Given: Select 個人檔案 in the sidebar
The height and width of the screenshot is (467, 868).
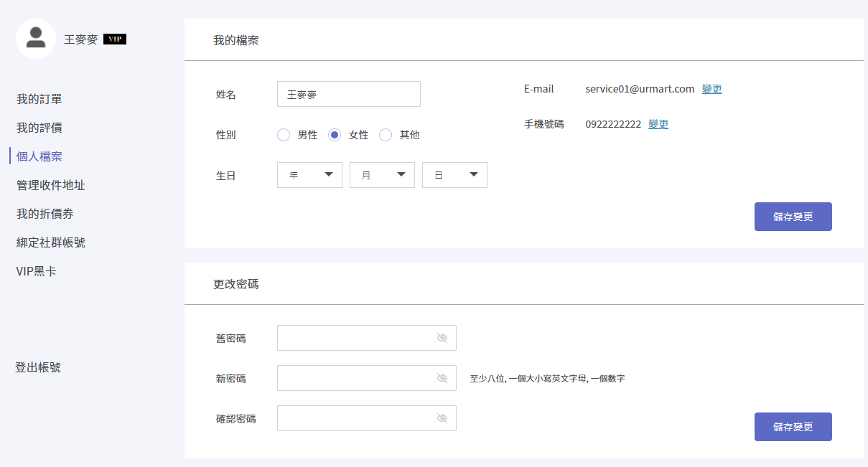Looking at the screenshot, I should tap(39, 156).
